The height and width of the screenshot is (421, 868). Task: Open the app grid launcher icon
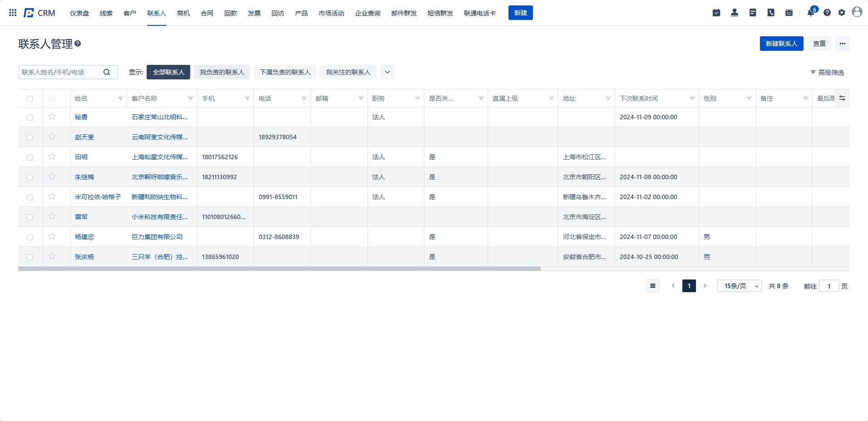coord(13,13)
